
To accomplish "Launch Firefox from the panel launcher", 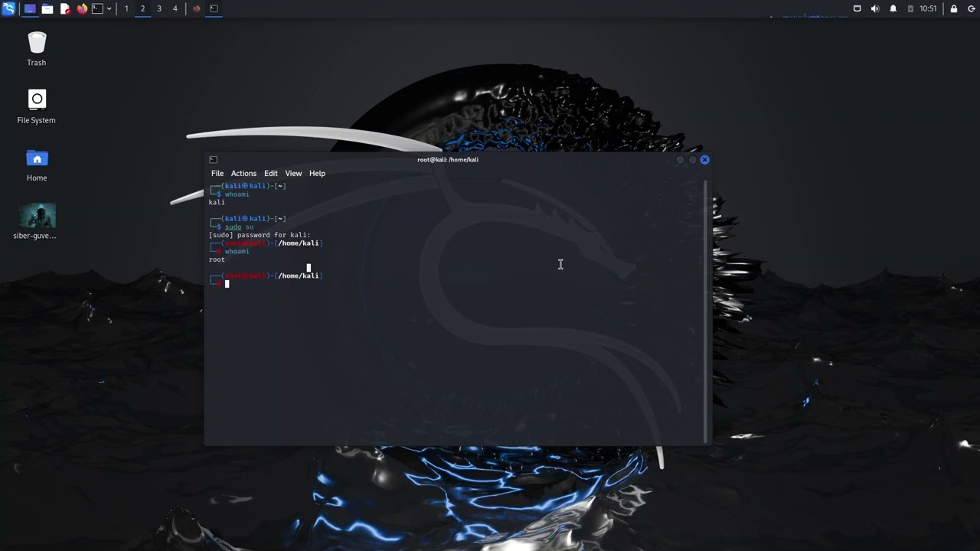I will (82, 8).
